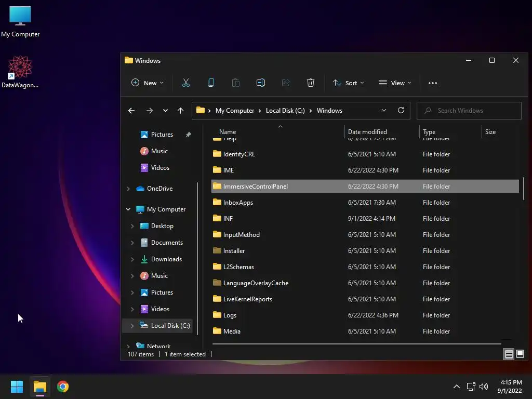
Task: Open recent locations dropdown arrow
Action: point(165,111)
